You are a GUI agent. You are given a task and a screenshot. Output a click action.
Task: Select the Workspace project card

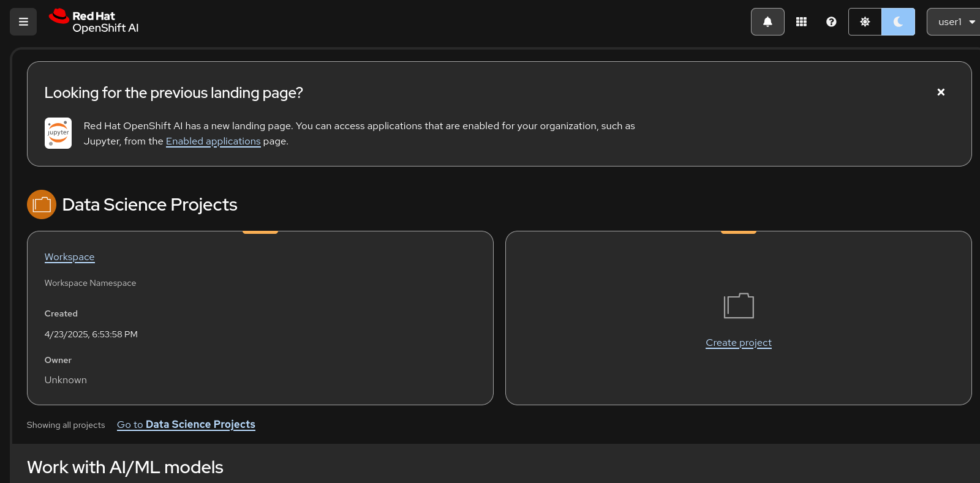click(260, 318)
